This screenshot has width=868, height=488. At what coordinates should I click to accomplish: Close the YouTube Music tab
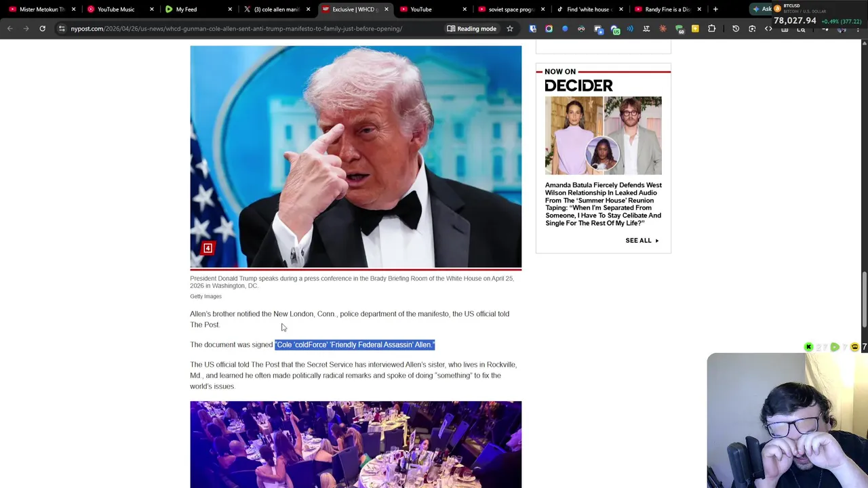tap(152, 9)
